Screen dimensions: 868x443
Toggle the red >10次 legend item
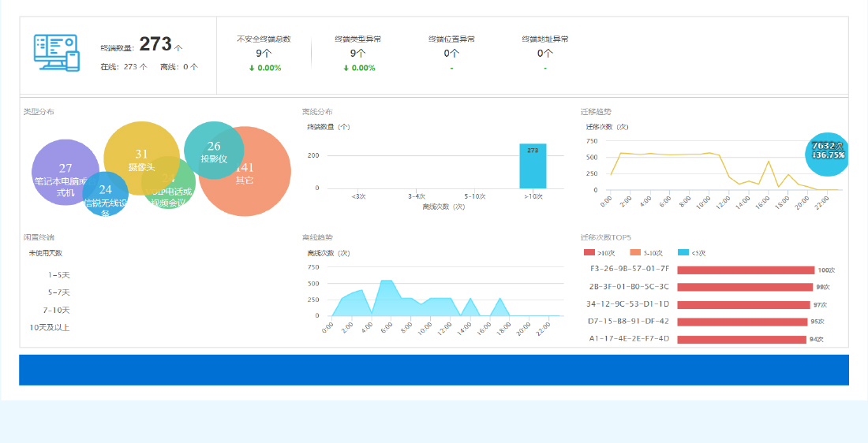598,253
